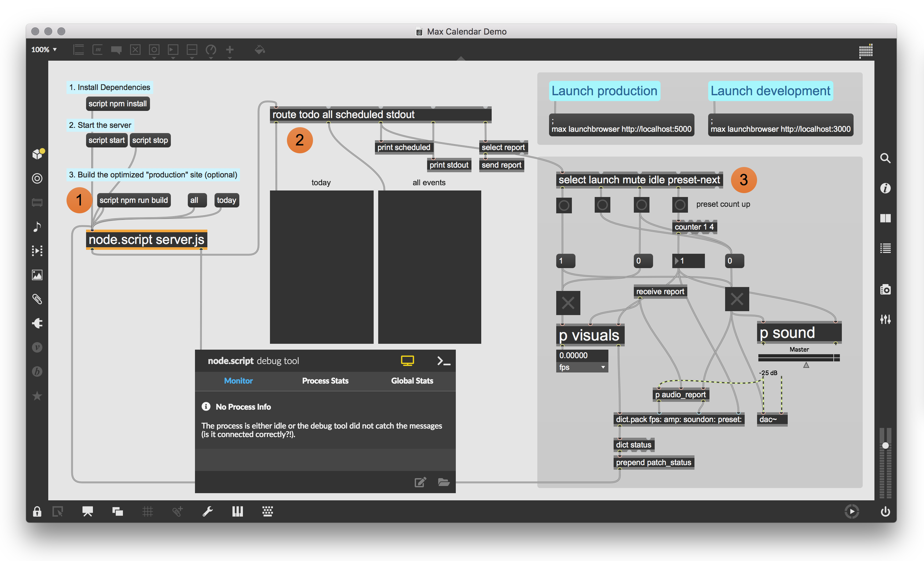Switch to the Monitor tab

point(238,381)
